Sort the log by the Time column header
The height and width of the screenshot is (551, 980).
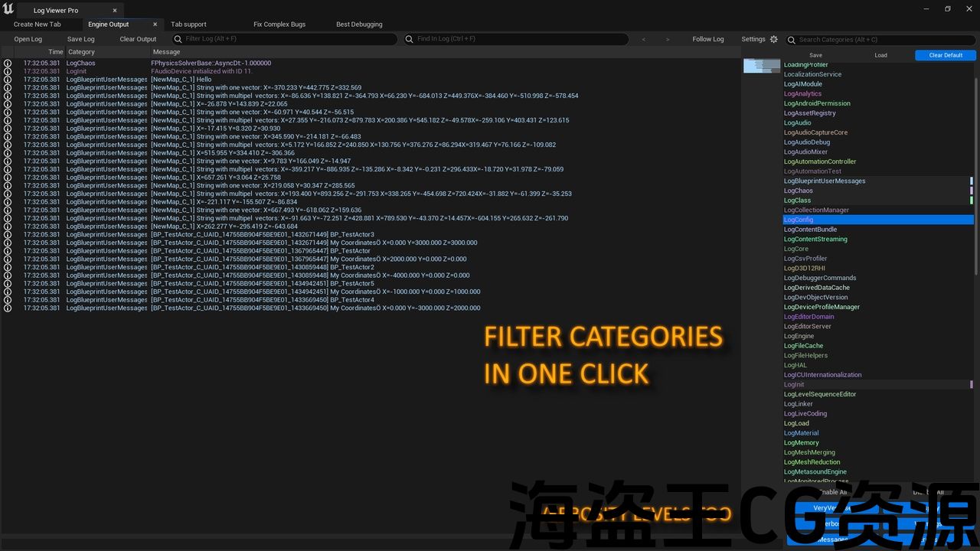coord(55,52)
